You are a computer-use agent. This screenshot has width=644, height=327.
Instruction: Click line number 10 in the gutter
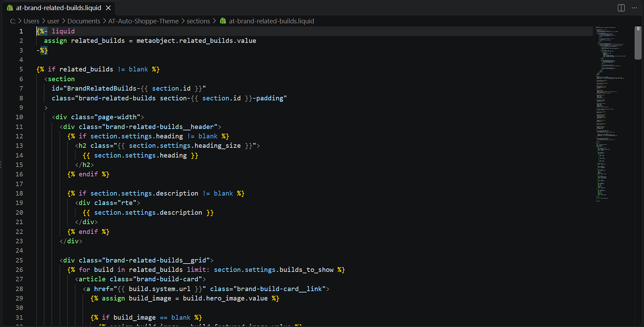tap(19, 117)
